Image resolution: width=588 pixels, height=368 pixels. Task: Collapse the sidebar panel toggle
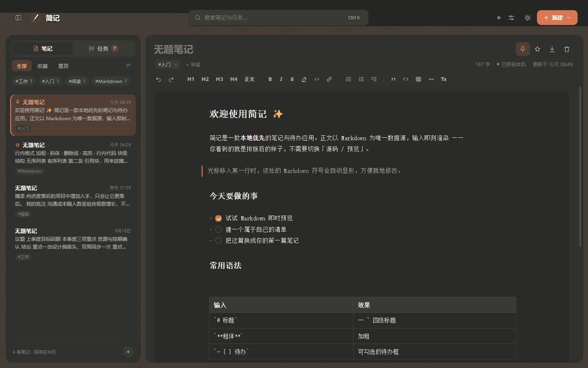click(x=18, y=18)
